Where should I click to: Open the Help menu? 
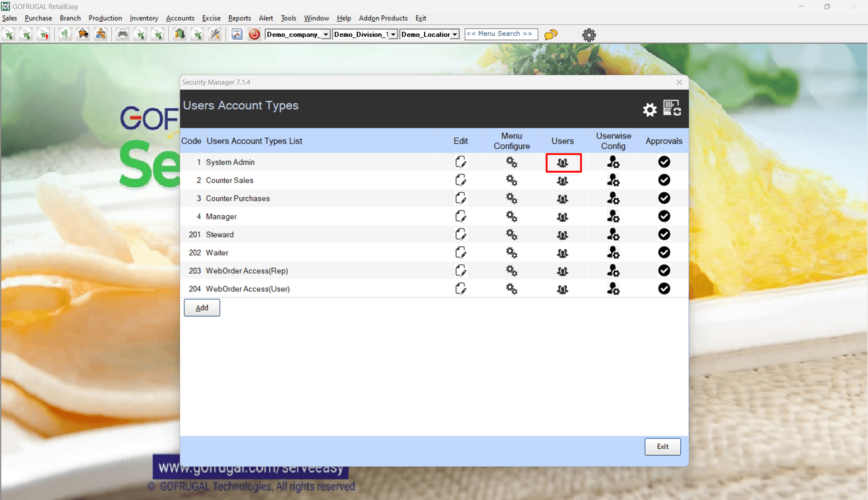point(344,18)
